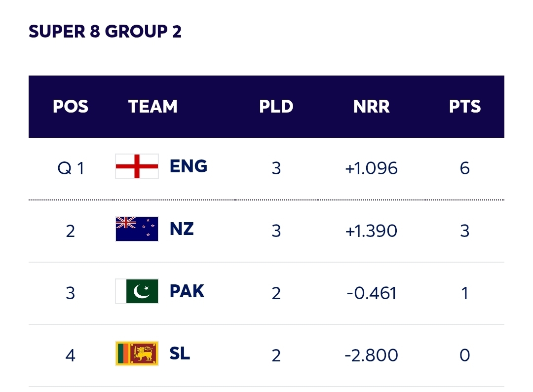
Task: Sort by the PTS column header
Action: click(464, 107)
